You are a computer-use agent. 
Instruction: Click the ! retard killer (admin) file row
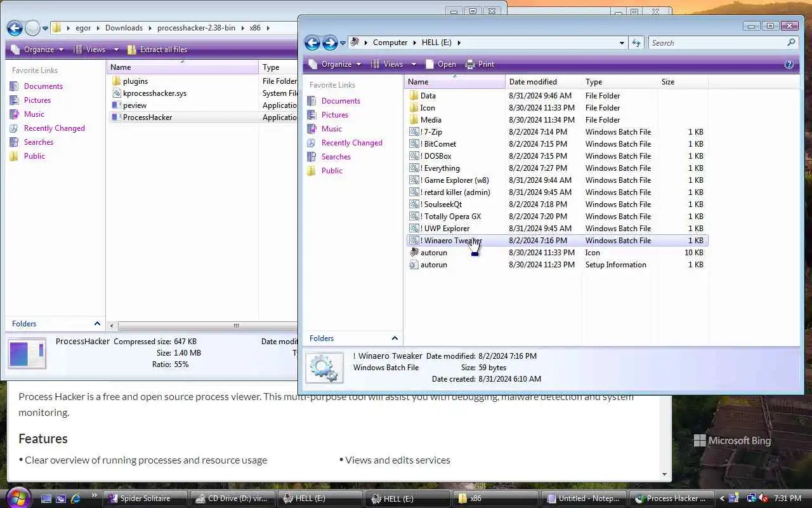point(557,192)
